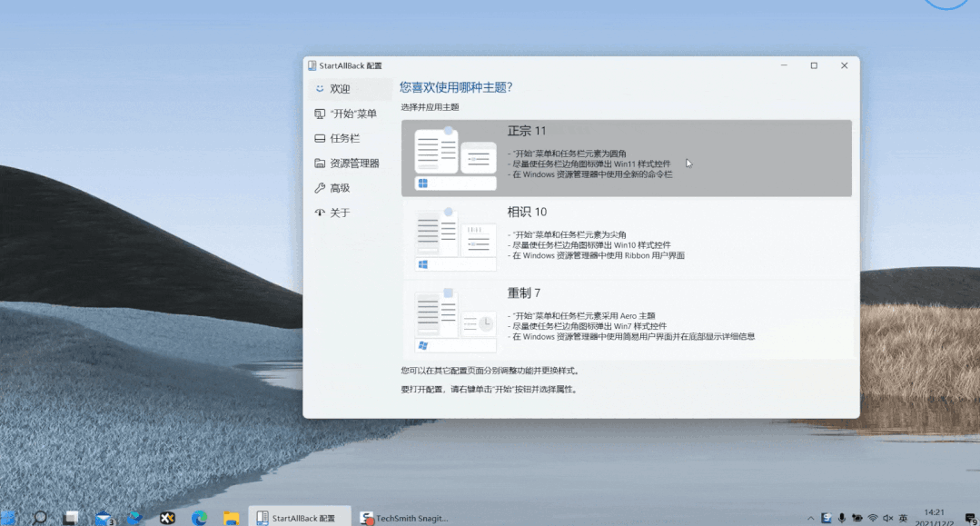The height and width of the screenshot is (526, 980).
Task: Select the 重制 7 theme
Action: pyautogui.click(x=627, y=320)
